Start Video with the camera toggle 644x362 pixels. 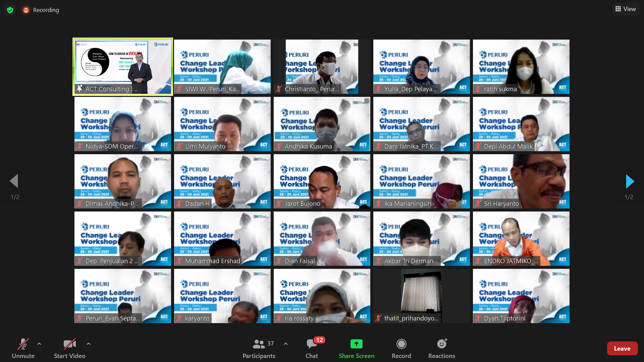tap(69, 344)
